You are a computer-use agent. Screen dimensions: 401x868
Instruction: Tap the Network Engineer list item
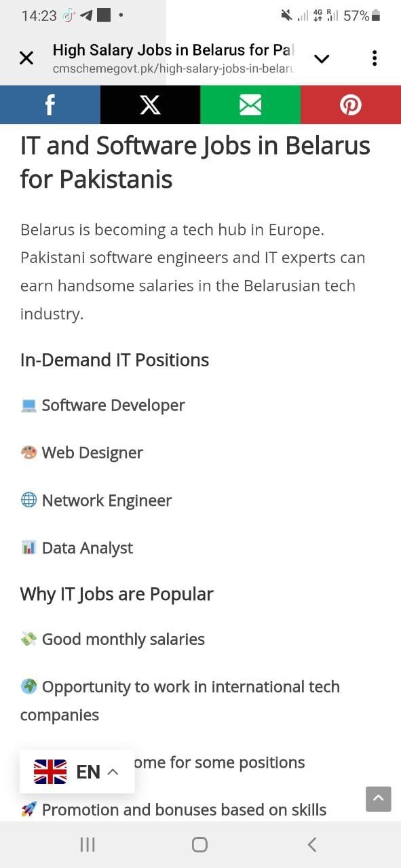[x=96, y=500]
